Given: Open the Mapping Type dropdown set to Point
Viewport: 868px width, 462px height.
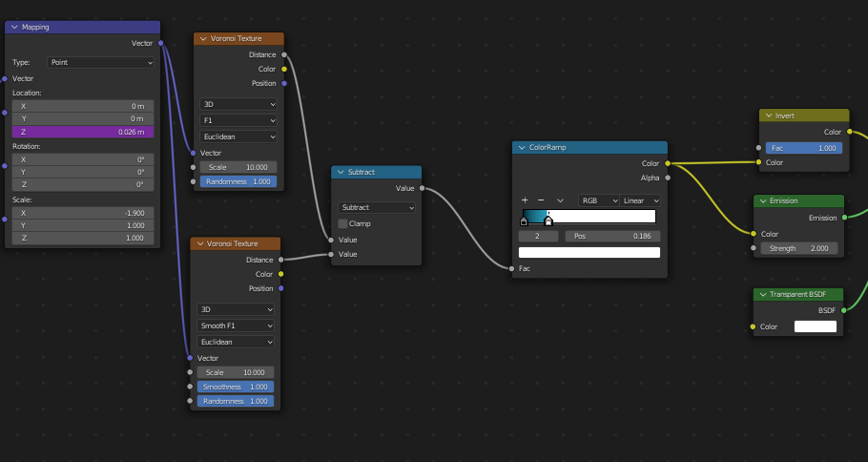Looking at the screenshot, I should pyautogui.click(x=101, y=62).
